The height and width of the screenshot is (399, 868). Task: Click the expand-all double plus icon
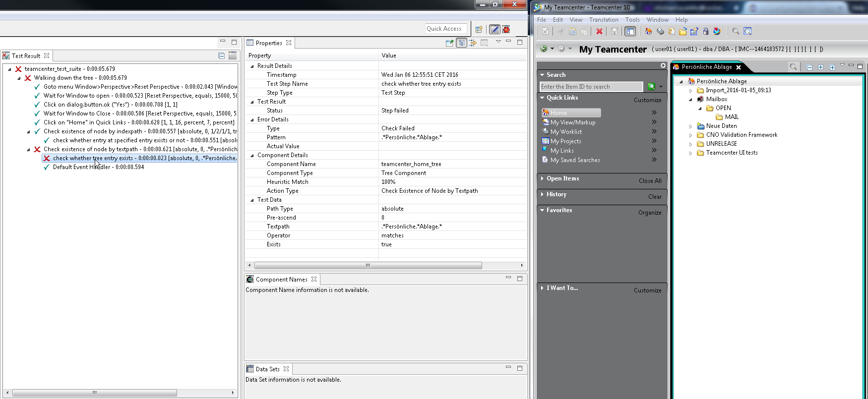[832, 67]
